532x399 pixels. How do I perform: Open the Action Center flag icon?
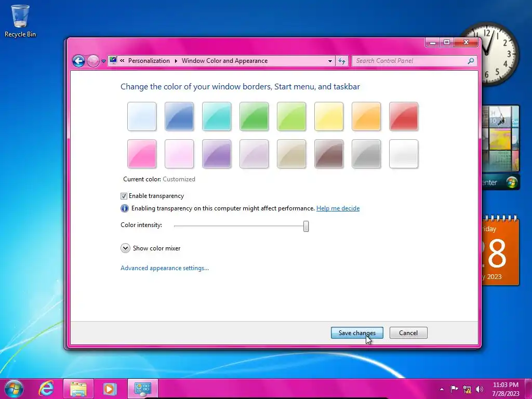click(x=454, y=389)
